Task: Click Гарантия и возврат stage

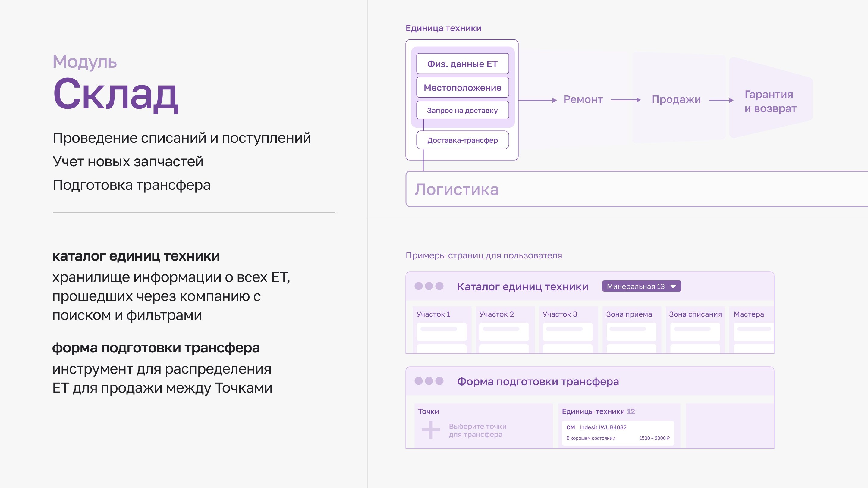Action: pyautogui.click(x=770, y=101)
